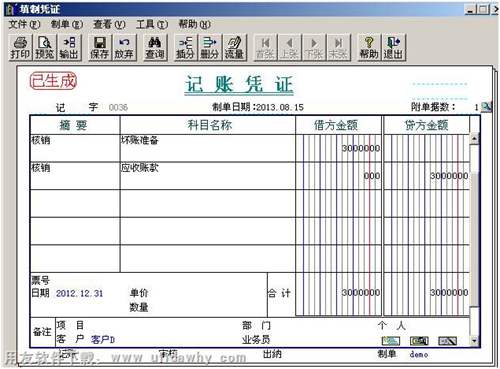Click the voucher table scrollbar up arrow
Viewport: 500px width, 369px height.
pos(474,138)
